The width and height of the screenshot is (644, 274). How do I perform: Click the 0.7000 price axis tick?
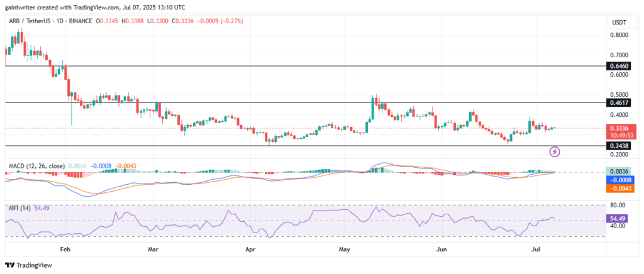618,55
